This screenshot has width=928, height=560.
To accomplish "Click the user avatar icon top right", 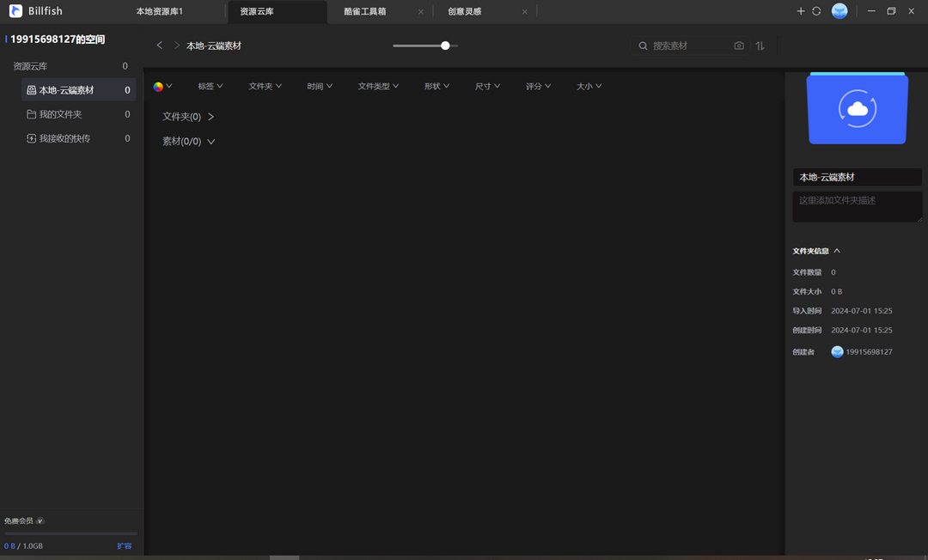I will point(839,11).
